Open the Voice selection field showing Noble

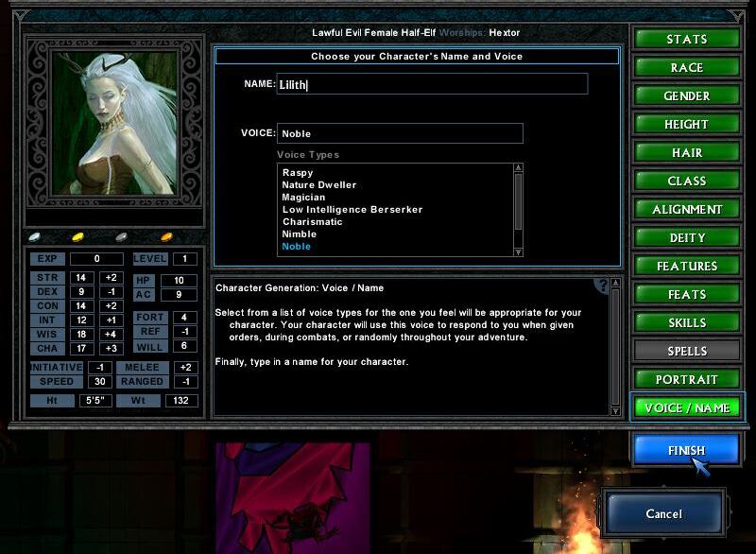(400, 133)
